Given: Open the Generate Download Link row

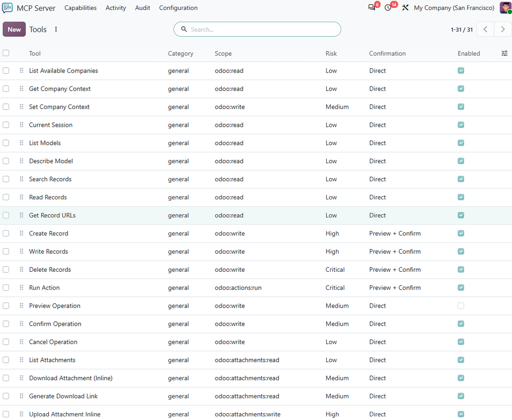Looking at the screenshot, I should pos(256,396).
